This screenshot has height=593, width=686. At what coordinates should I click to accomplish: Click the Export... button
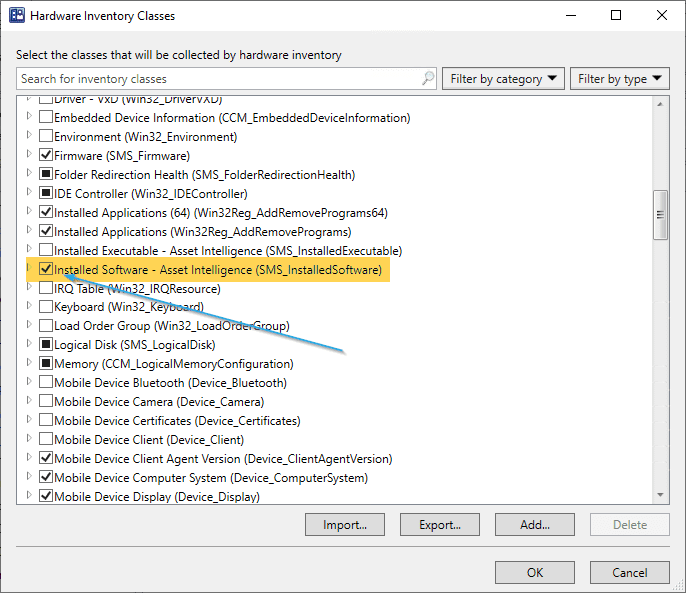[440, 524]
